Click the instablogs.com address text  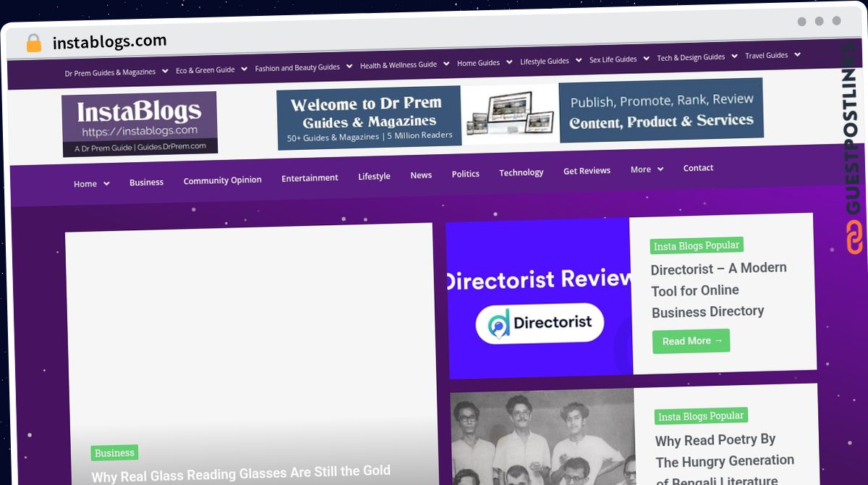coord(110,42)
